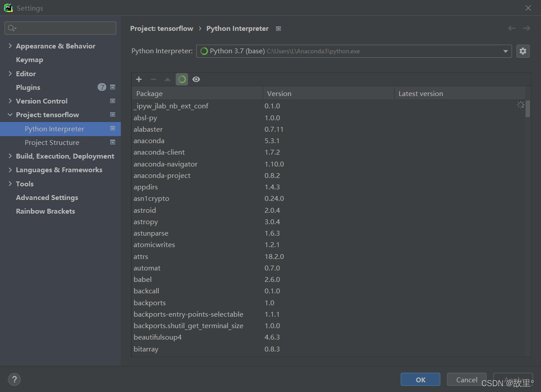
Task: Click the forward navigation arrow
Action: 526,28
